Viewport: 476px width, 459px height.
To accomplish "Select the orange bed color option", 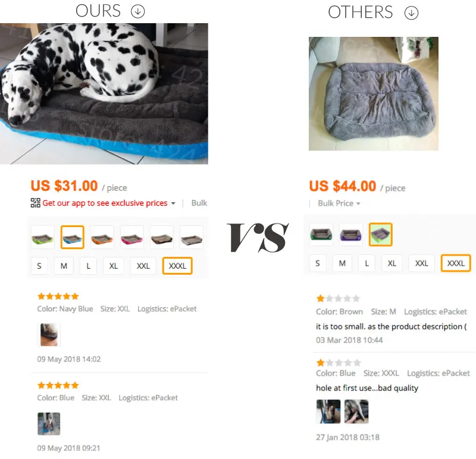I will point(102,237).
